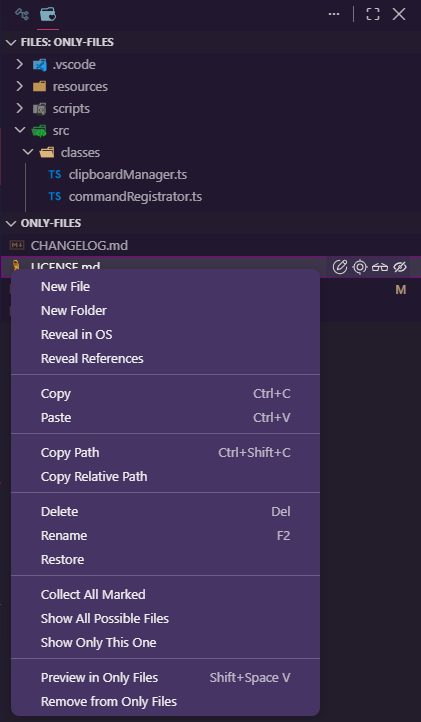421x722 pixels.
Task: Switch to the graph nodes view icon
Action: tap(22, 15)
